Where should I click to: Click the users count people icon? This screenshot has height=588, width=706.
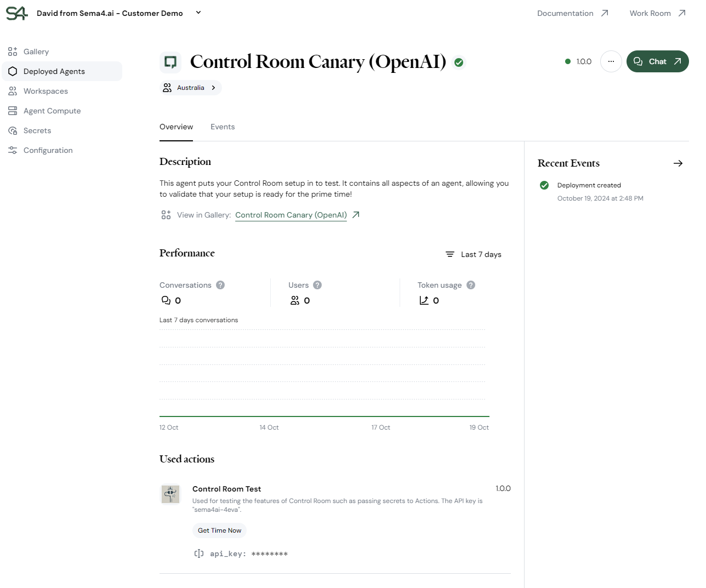click(x=295, y=300)
